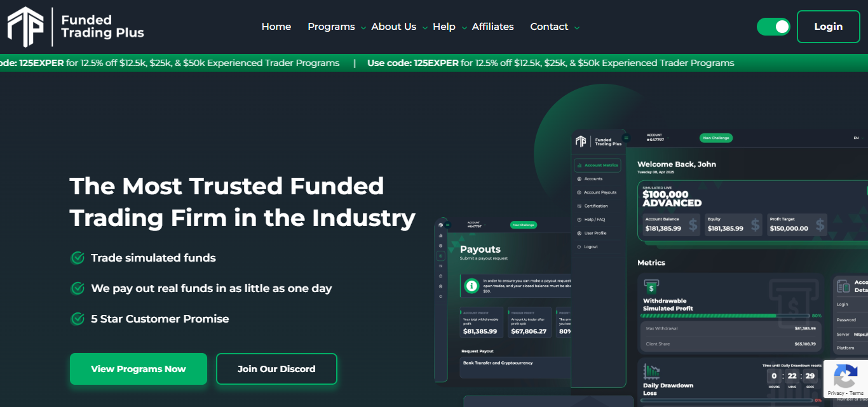Click the Account Details card icon
The image size is (868, 407).
tap(843, 286)
